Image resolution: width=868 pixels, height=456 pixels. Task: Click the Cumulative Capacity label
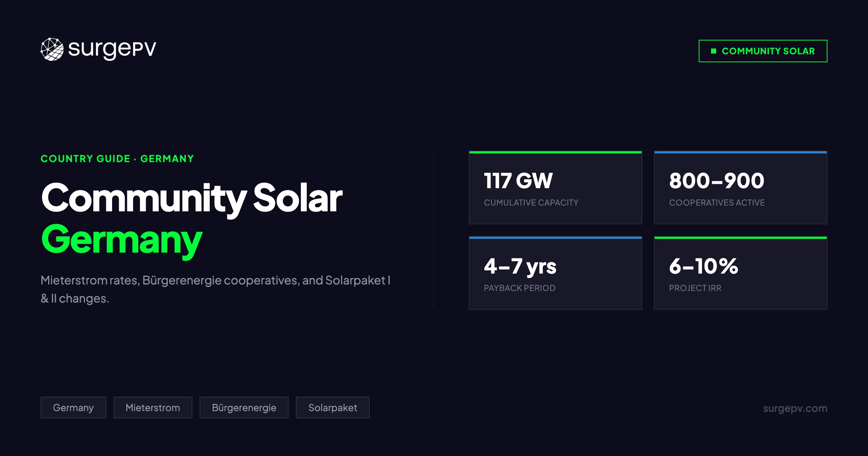point(531,203)
